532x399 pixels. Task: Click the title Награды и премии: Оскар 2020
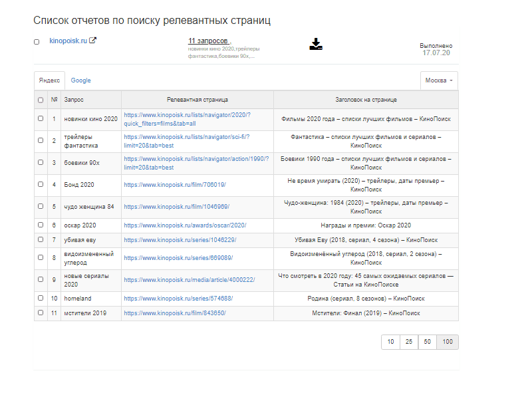pyautogui.click(x=366, y=225)
